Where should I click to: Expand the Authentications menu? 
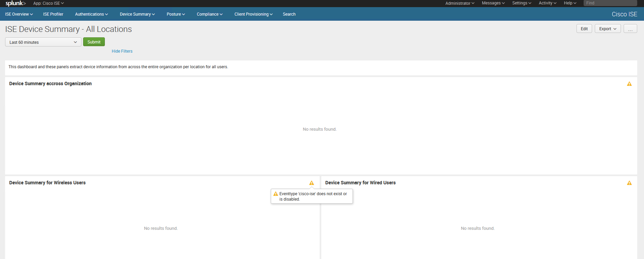(x=91, y=14)
